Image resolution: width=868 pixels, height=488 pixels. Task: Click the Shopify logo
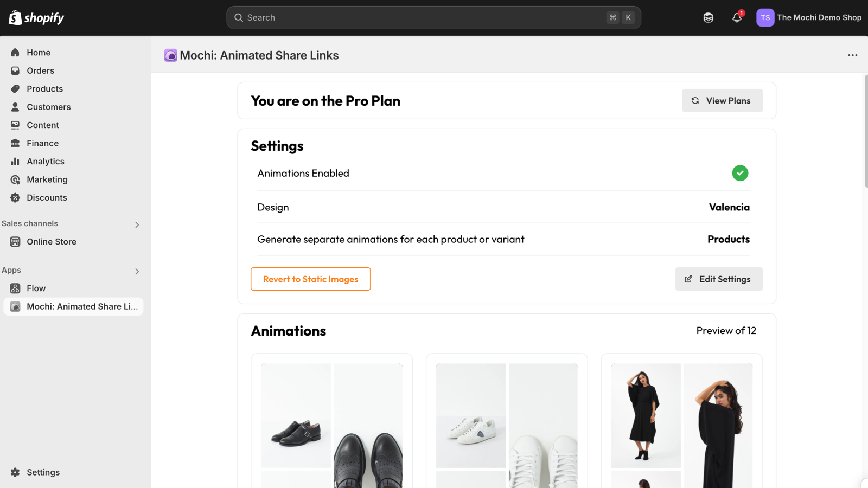36,17
